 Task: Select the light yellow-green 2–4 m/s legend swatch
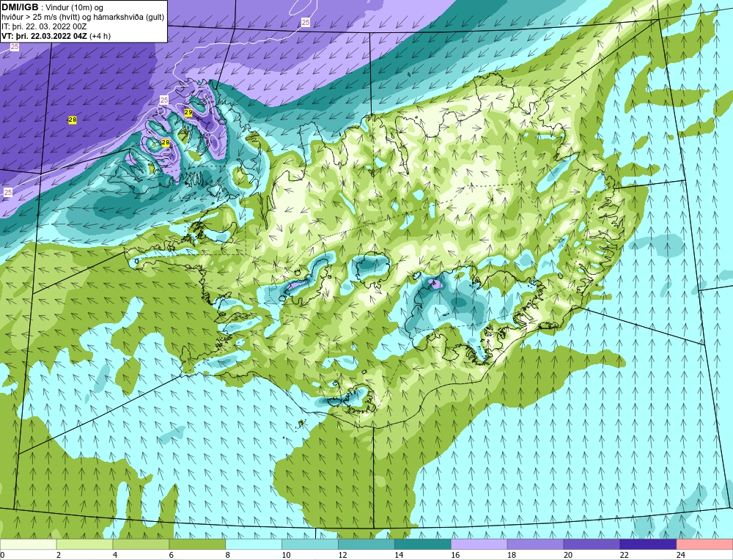tap(84, 544)
